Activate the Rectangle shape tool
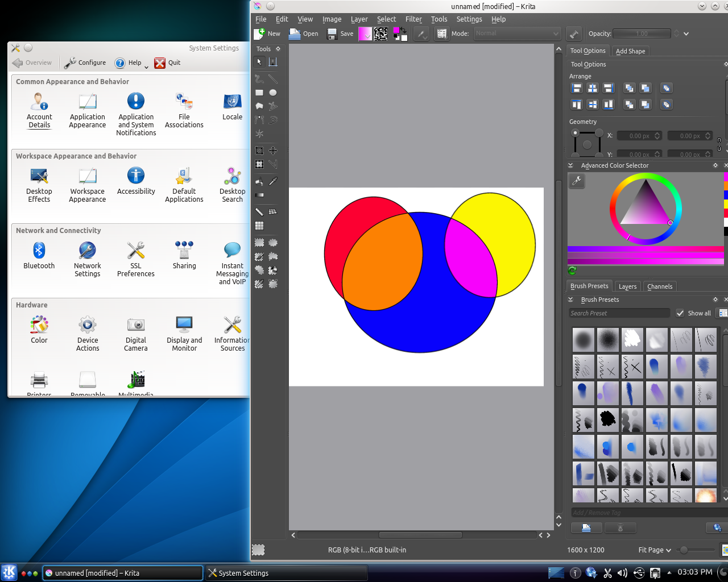 (259, 93)
